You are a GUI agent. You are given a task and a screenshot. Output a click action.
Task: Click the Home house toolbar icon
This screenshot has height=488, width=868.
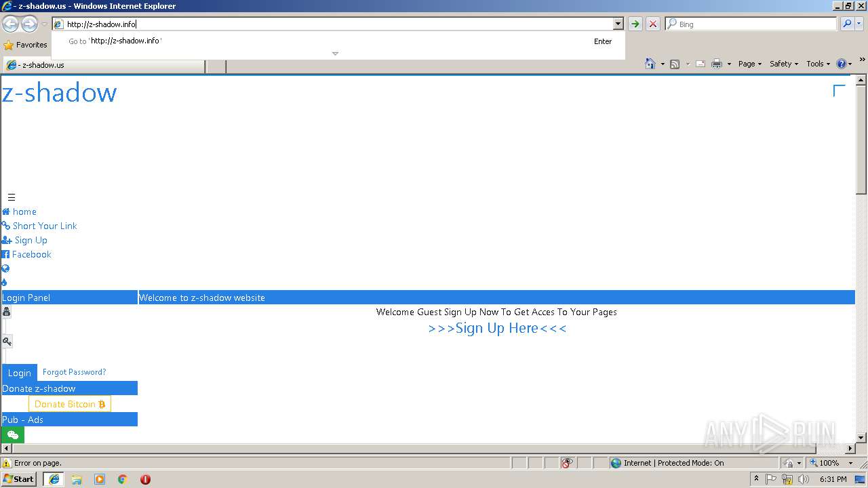pyautogui.click(x=650, y=64)
